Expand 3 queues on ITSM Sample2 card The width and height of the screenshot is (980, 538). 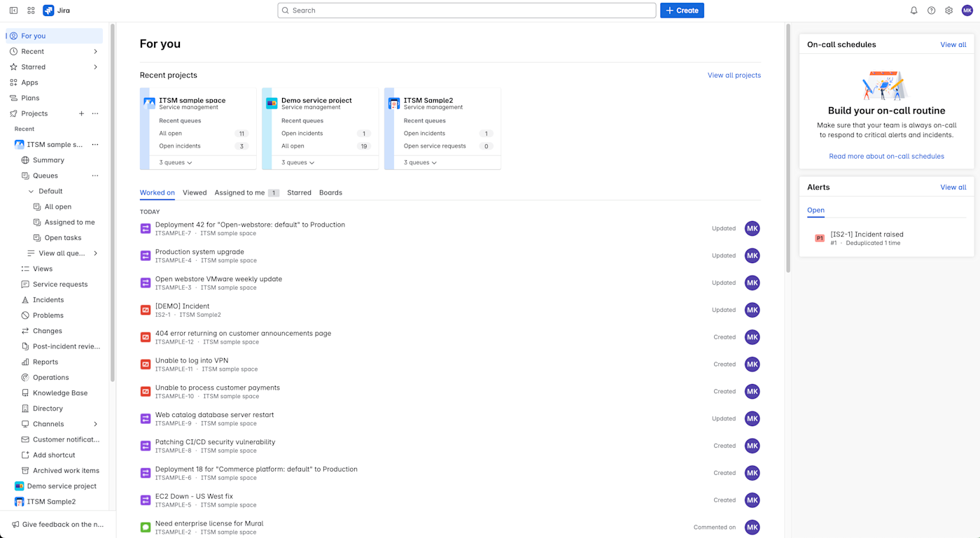(x=421, y=162)
